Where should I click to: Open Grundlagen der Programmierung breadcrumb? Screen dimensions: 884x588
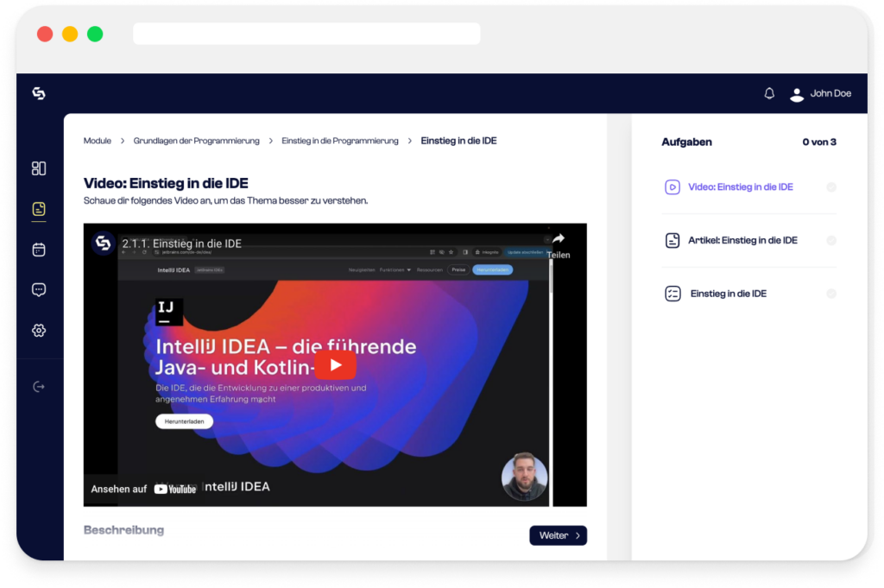click(x=196, y=141)
